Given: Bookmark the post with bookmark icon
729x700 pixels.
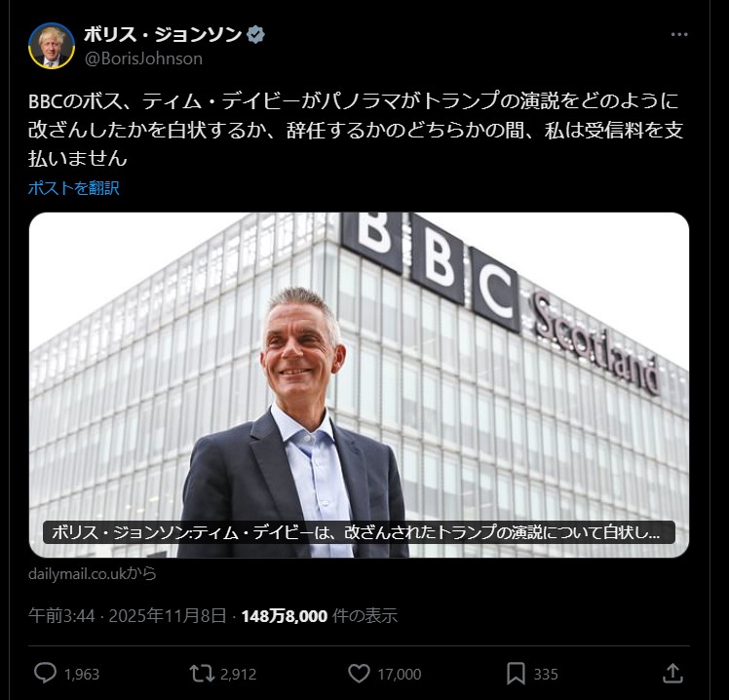Looking at the screenshot, I should [x=516, y=674].
